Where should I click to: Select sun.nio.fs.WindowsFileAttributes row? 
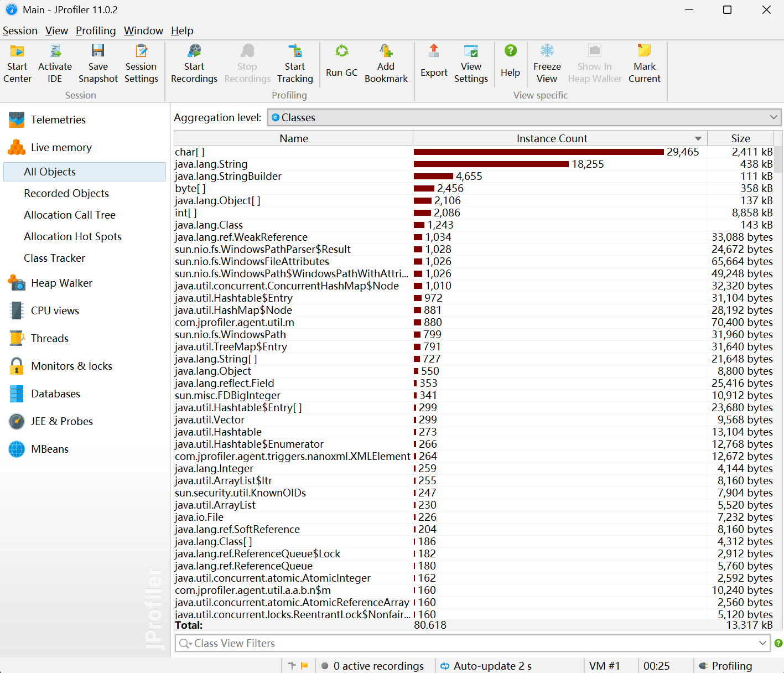point(474,261)
